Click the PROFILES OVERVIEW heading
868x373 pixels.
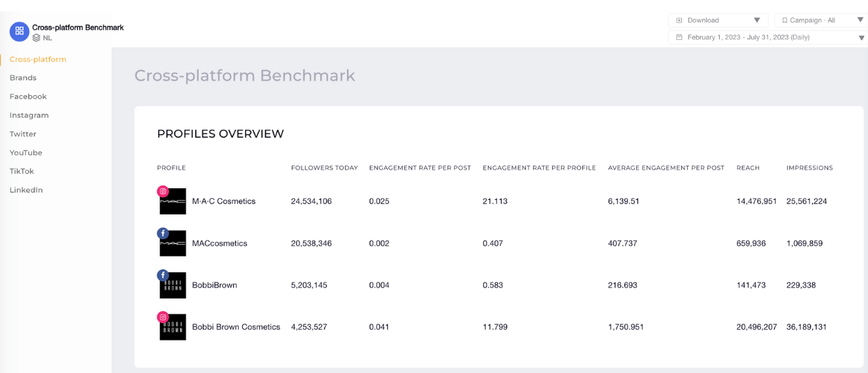click(x=220, y=134)
